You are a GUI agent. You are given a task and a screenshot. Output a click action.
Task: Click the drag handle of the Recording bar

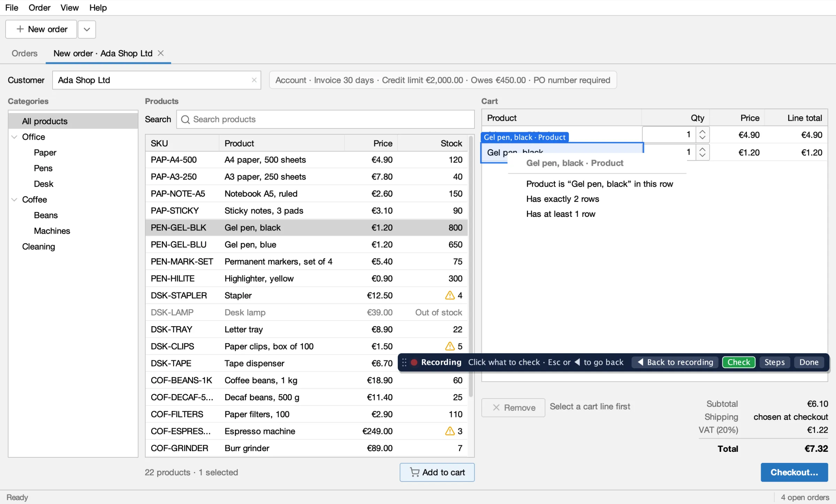click(404, 362)
